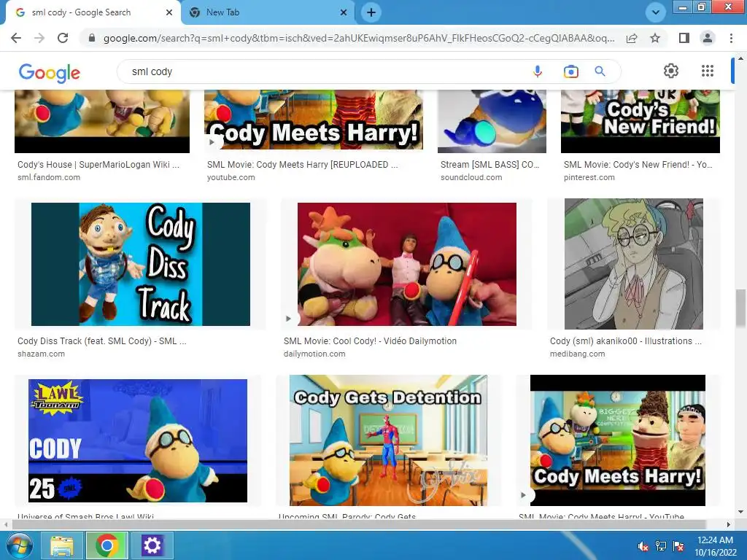The image size is (747, 560).
Task: Close the 'sml cody - Google Search' tab
Action: [x=169, y=12]
